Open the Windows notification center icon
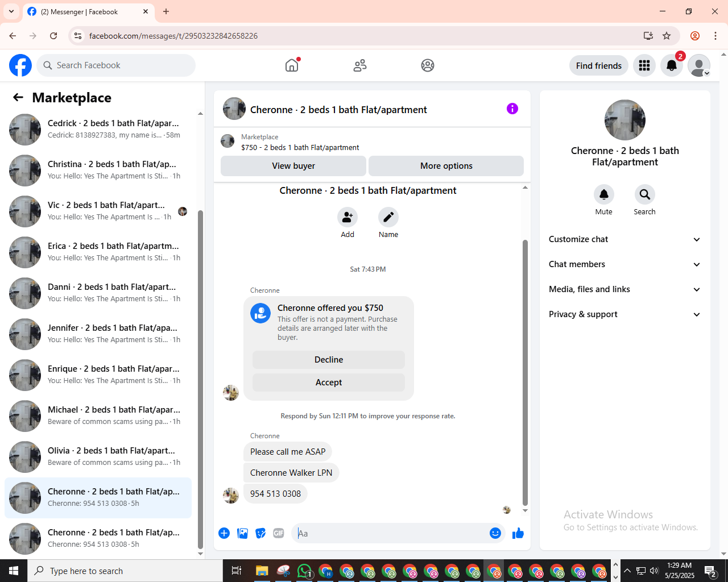This screenshot has height=582, width=728. point(710,571)
